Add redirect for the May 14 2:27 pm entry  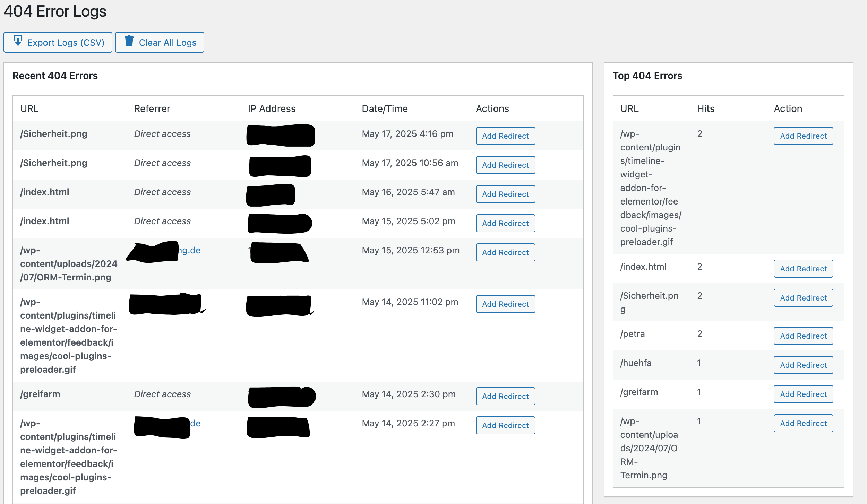coord(505,425)
